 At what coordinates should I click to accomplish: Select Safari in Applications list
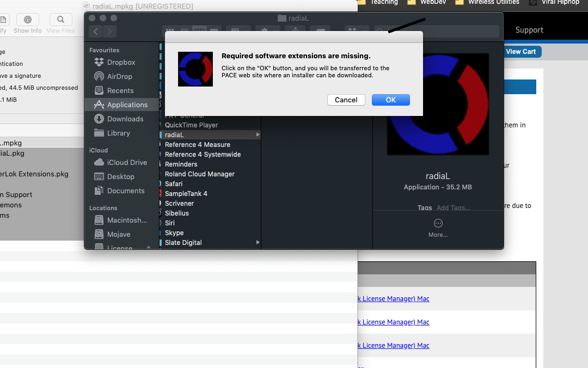pos(173,183)
